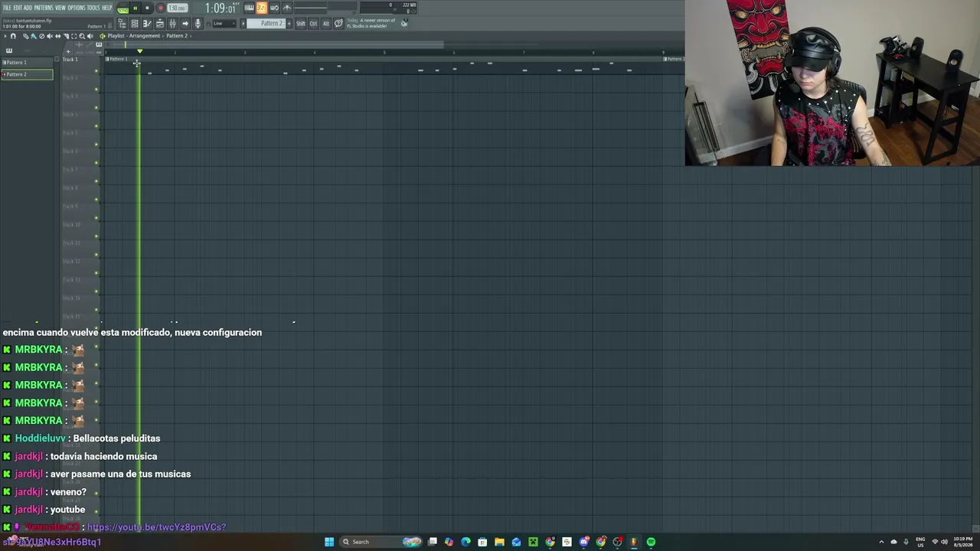Select the Slip tool
980x551 pixels.
pyautogui.click(x=57, y=36)
